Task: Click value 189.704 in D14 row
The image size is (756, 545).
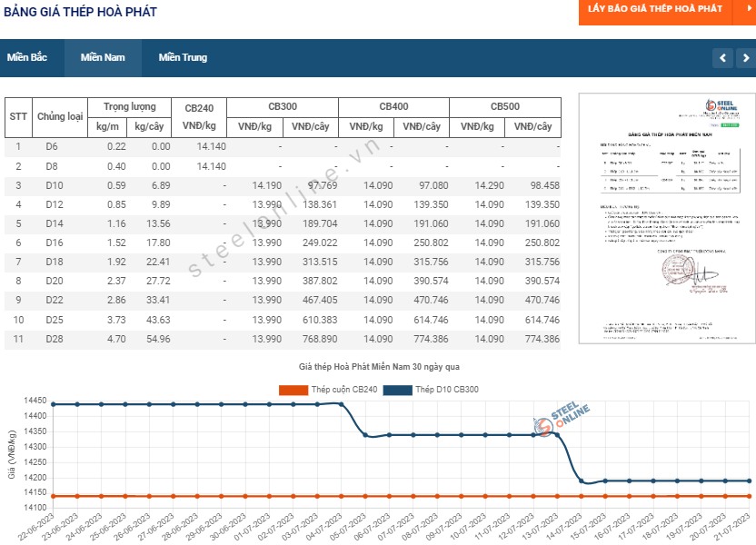Action: click(320, 223)
